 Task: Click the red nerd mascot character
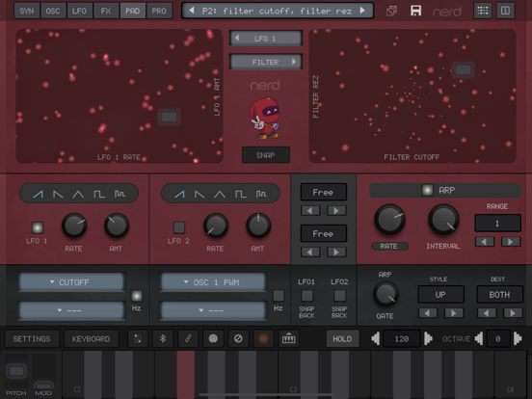[x=266, y=119]
